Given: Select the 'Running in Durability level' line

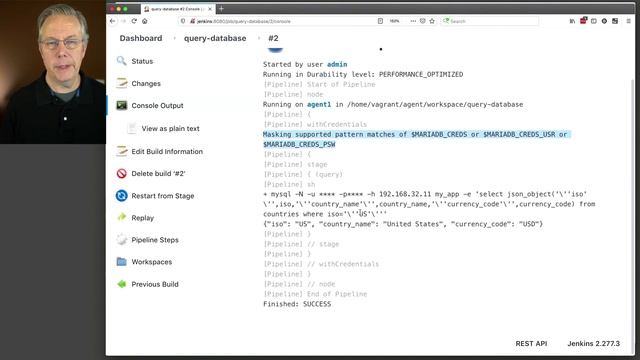Looking at the screenshot, I should coord(363,74).
